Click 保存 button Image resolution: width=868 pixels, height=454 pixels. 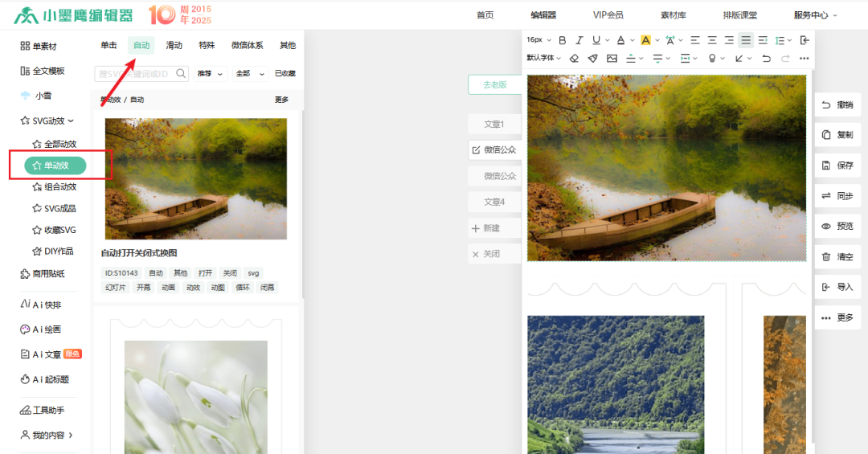[837, 165]
